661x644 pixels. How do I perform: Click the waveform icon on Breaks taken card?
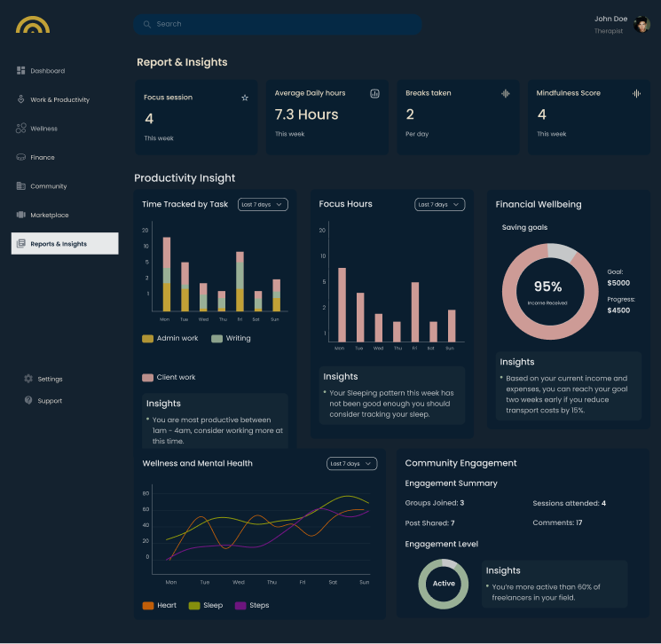pos(505,93)
